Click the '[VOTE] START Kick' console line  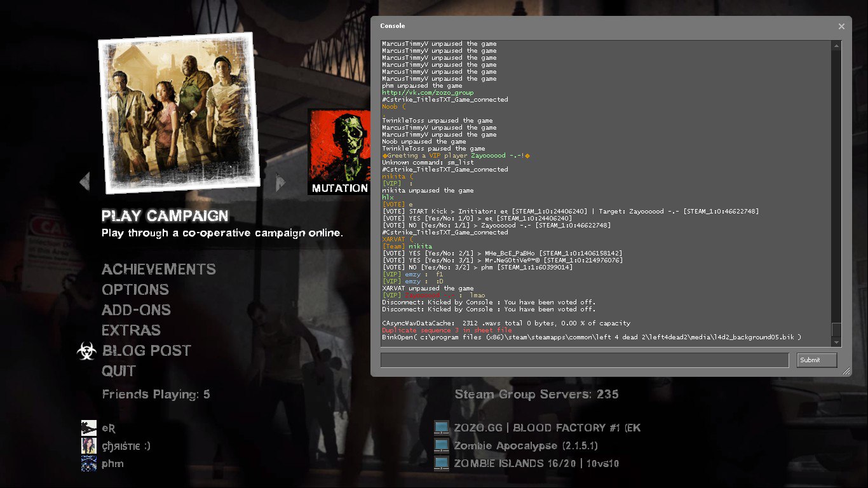click(570, 212)
